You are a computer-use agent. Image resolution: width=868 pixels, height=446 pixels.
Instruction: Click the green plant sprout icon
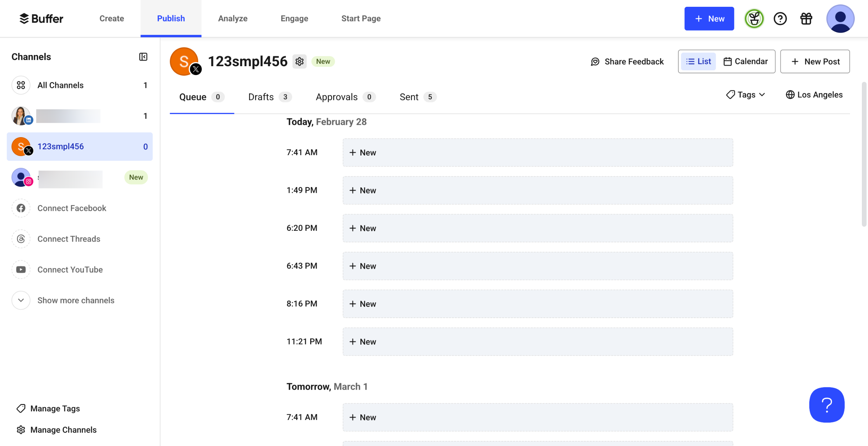tap(754, 19)
